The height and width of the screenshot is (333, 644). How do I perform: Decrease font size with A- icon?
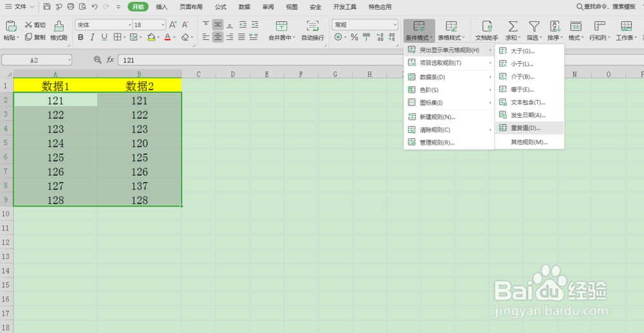point(185,25)
